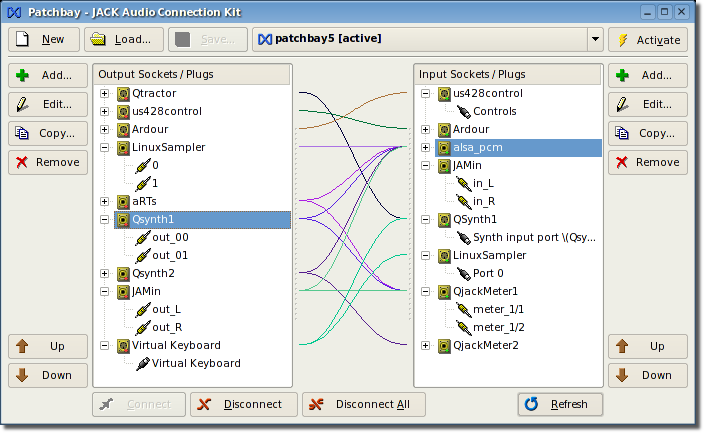Click the Port 0 plug icon

coord(464,274)
